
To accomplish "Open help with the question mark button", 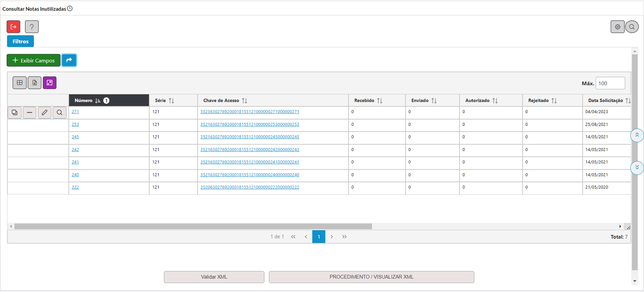I will coord(32,27).
